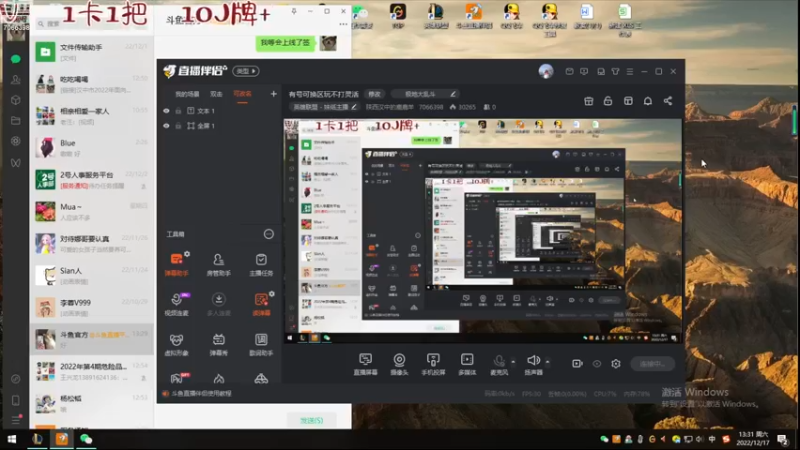This screenshot has width=800, height=450.
Task: Open the WeChat chats tab in sidebar
Action: tap(15, 59)
